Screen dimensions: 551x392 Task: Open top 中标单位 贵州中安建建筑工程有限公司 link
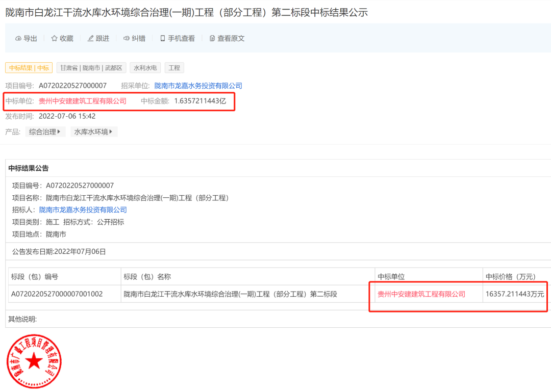click(83, 101)
